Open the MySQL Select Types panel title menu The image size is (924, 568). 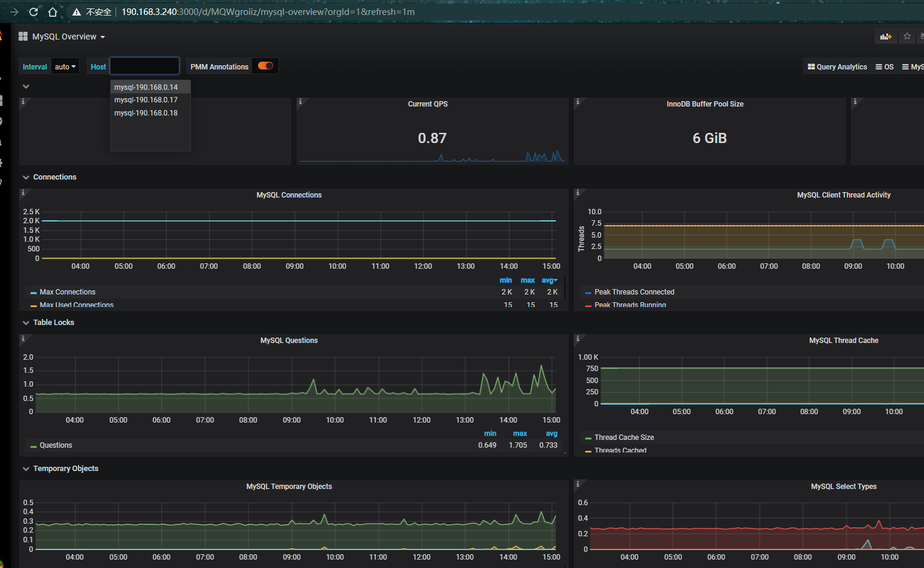point(844,487)
